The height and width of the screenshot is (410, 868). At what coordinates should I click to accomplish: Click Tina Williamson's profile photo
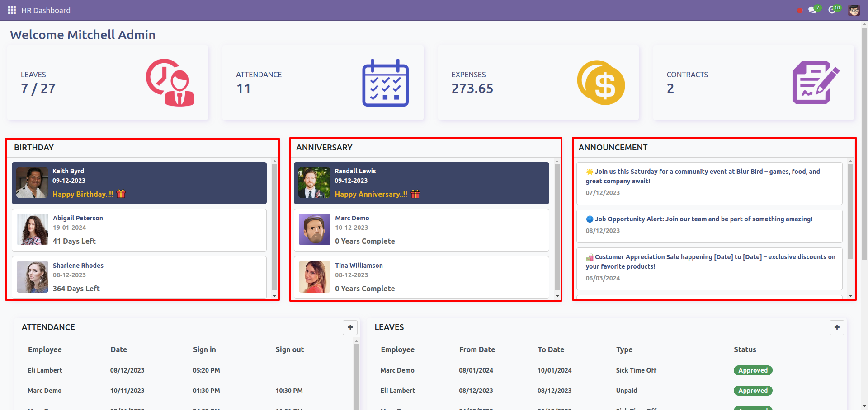(x=315, y=277)
